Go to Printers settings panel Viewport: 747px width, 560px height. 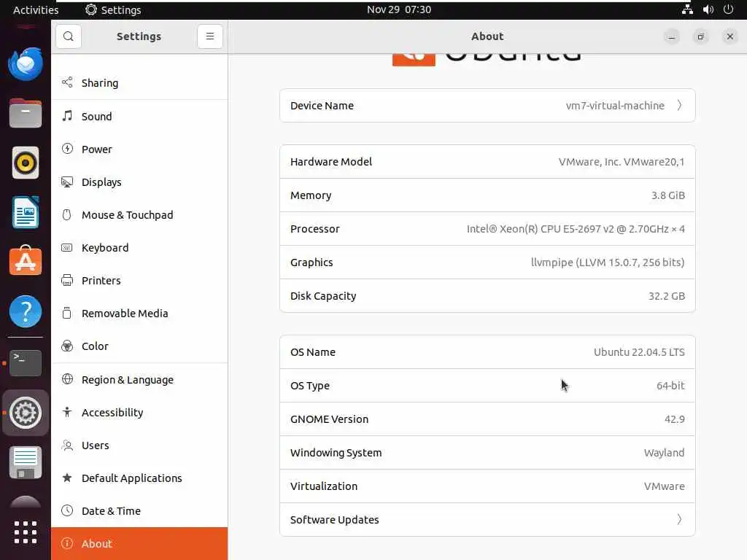pos(139,281)
